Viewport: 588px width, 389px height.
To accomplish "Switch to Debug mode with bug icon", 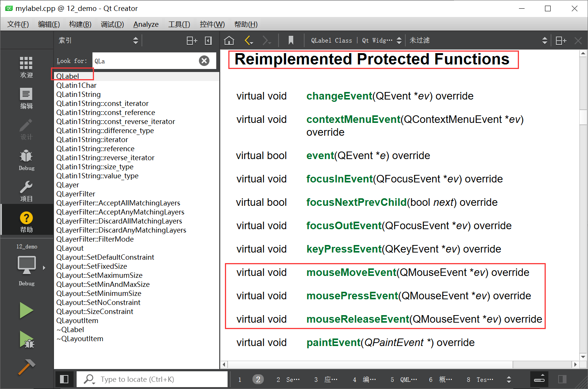I will 26,159.
